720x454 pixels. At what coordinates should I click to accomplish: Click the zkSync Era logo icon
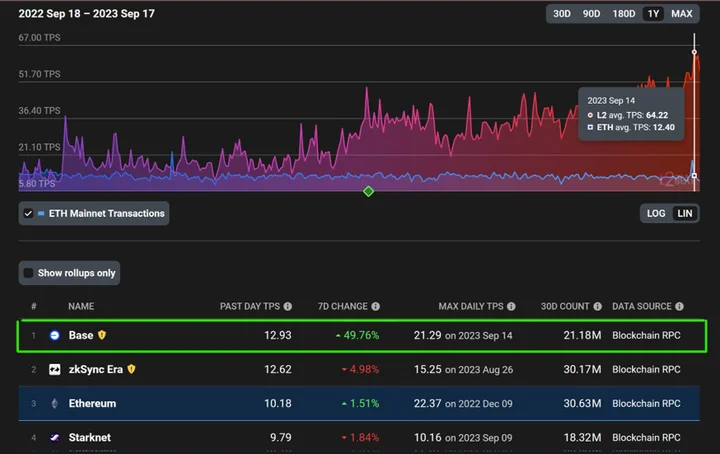(55, 370)
